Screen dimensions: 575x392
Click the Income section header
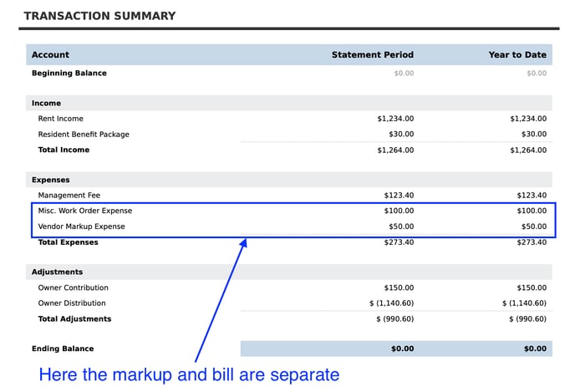[x=46, y=104]
